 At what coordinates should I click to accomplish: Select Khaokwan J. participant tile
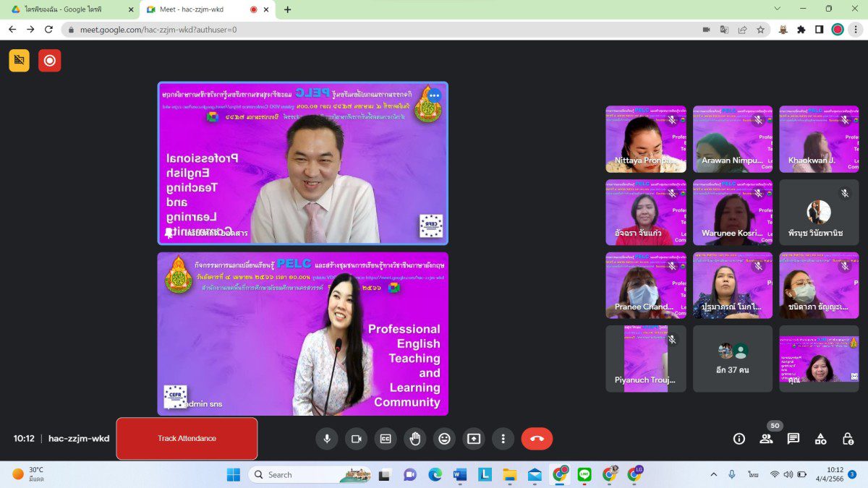tap(819, 139)
